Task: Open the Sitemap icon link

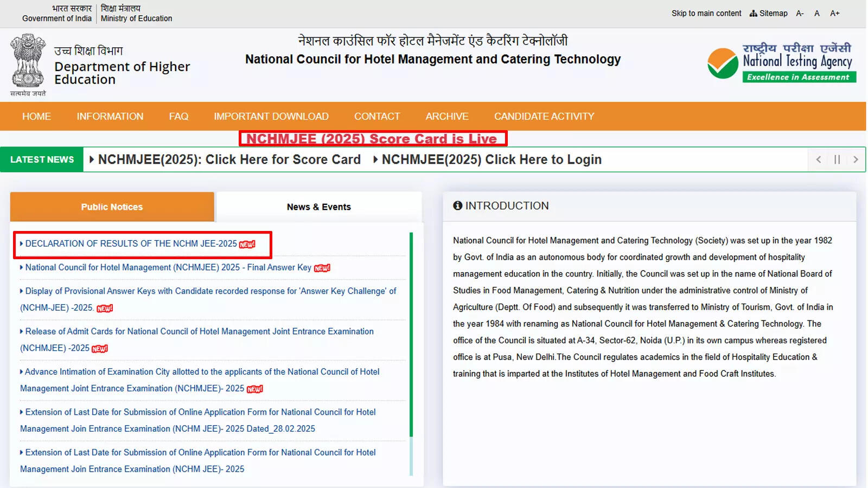Action: click(x=768, y=13)
